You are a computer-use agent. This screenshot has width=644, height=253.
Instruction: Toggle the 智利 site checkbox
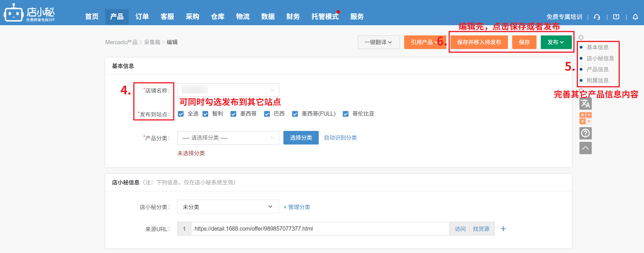206,114
